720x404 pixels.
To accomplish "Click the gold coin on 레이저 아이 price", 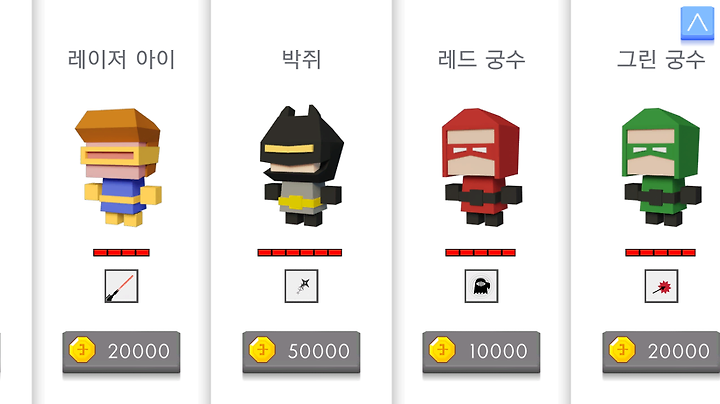I will tap(82, 350).
